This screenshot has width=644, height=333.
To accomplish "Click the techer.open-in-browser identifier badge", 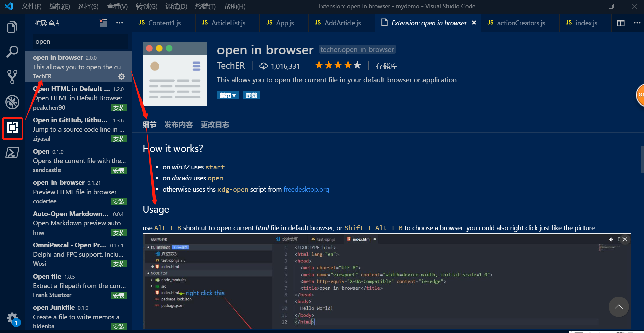I will pyautogui.click(x=357, y=49).
